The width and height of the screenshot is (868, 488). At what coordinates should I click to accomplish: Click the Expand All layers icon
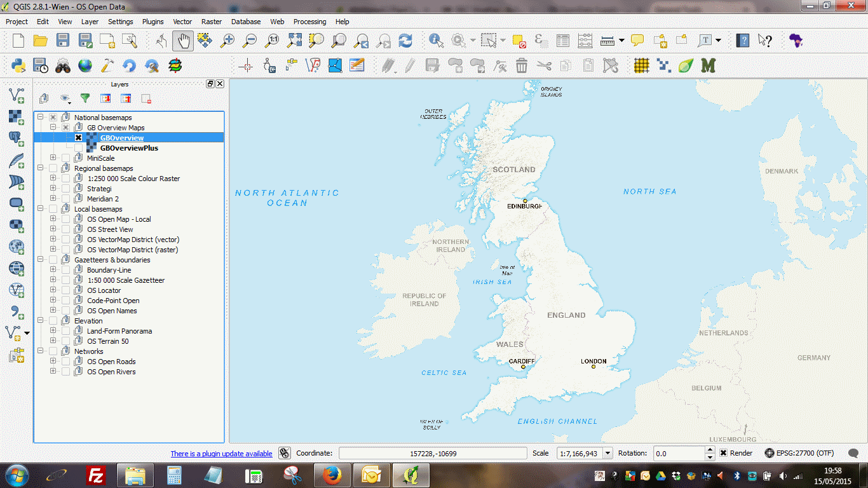[x=105, y=98]
